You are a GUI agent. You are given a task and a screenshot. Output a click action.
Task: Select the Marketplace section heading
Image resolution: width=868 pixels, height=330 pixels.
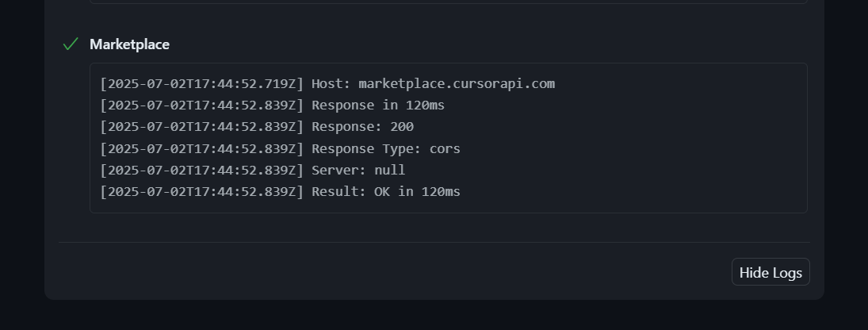129,44
